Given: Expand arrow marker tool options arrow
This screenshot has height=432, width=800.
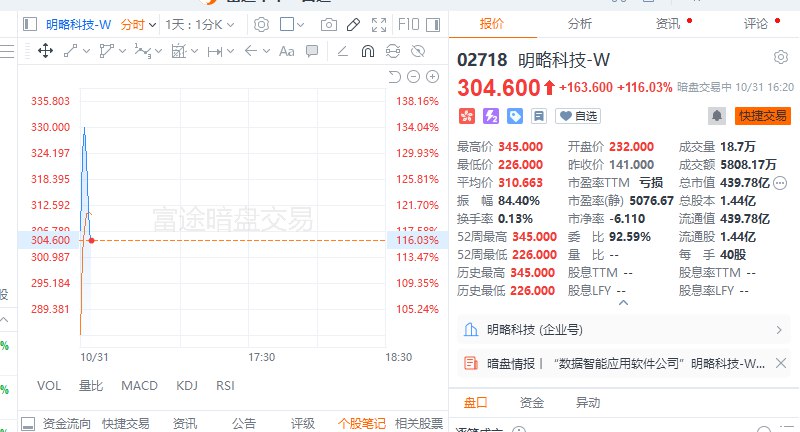Looking at the screenshot, I should (266, 51).
